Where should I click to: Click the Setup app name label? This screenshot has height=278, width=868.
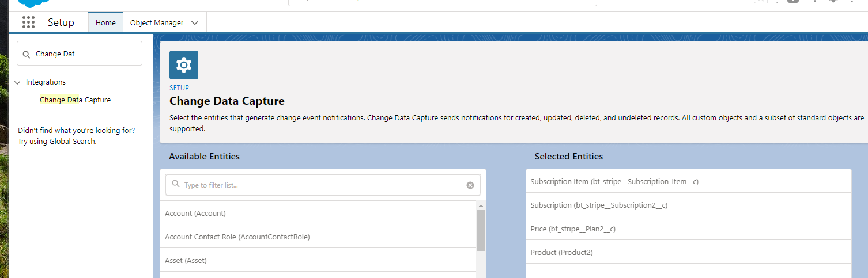point(61,22)
